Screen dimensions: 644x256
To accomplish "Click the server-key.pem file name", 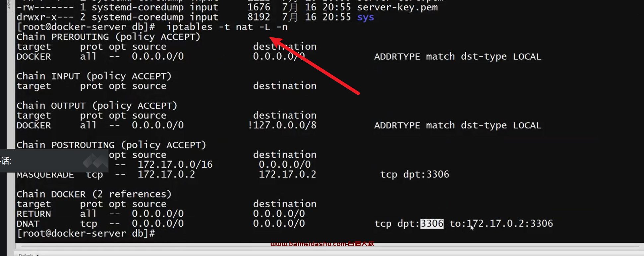I will 397,7.
